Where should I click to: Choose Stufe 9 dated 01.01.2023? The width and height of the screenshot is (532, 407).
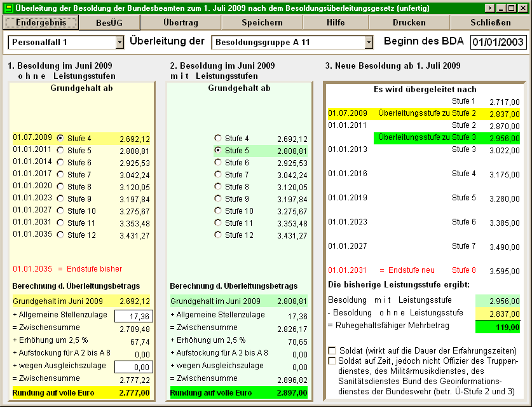point(60,198)
